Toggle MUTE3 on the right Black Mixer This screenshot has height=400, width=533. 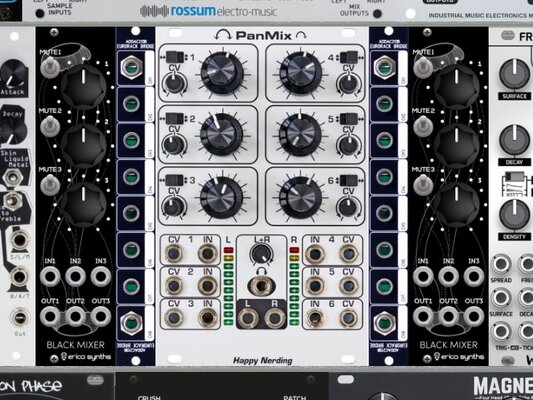(x=423, y=185)
